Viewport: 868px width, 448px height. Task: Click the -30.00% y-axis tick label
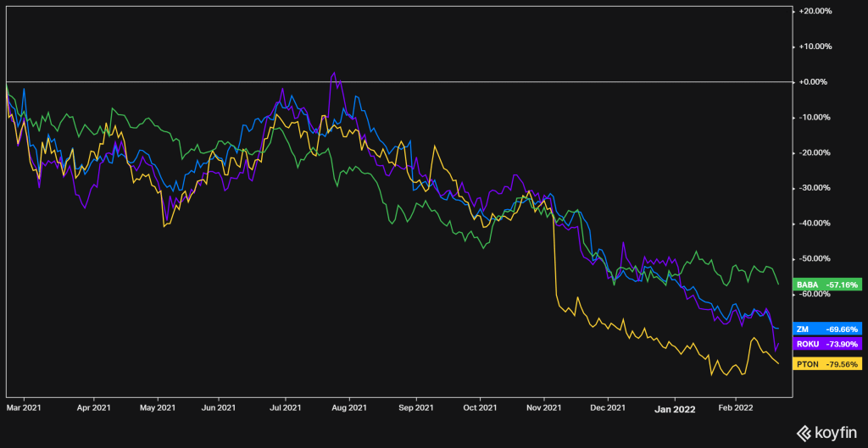click(817, 188)
